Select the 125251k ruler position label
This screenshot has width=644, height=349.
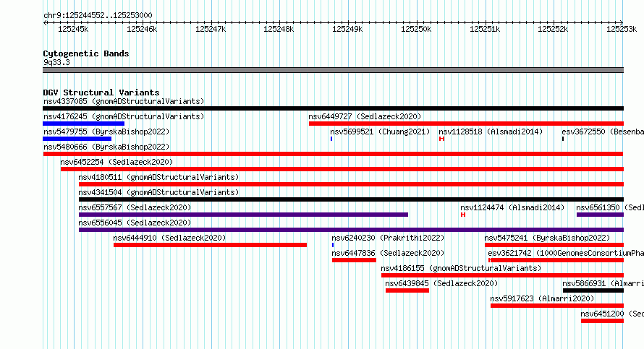pyautogui.click(x=485, y=29)
